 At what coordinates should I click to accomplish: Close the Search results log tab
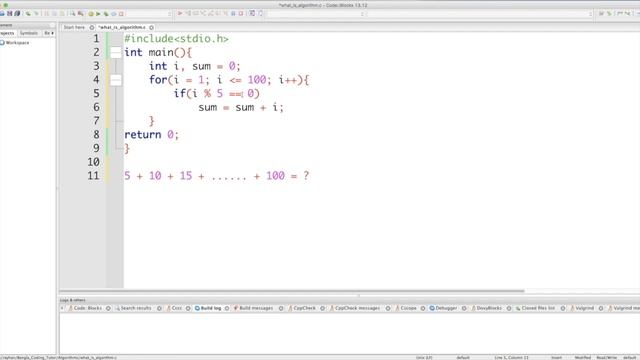(159, 308)
